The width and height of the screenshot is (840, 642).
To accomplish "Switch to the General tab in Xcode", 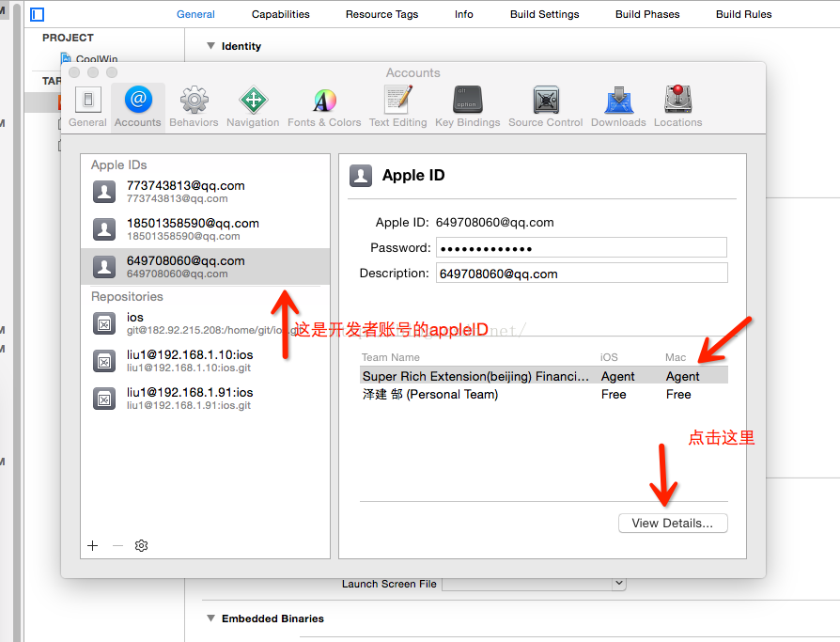I will tap(195, 14).
